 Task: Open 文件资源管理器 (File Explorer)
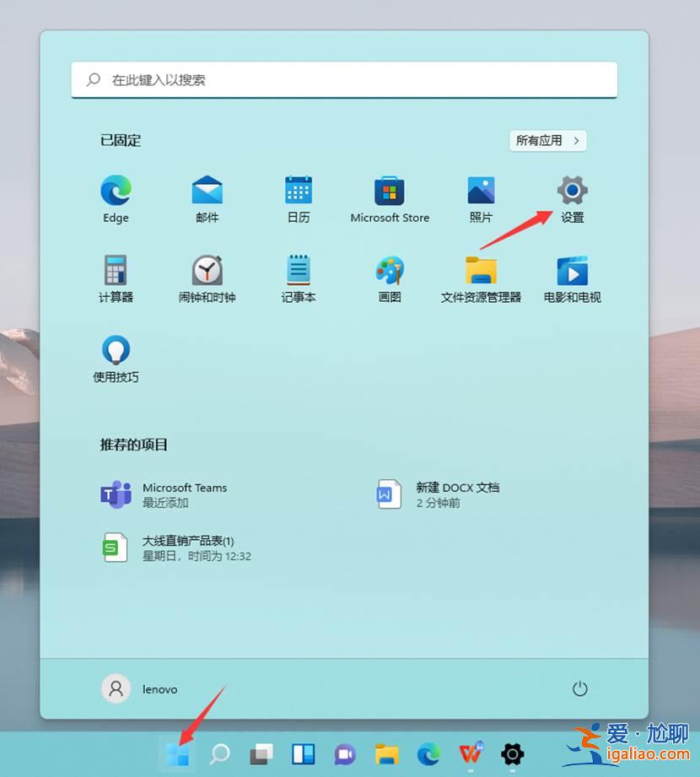(x=480, y=270)
